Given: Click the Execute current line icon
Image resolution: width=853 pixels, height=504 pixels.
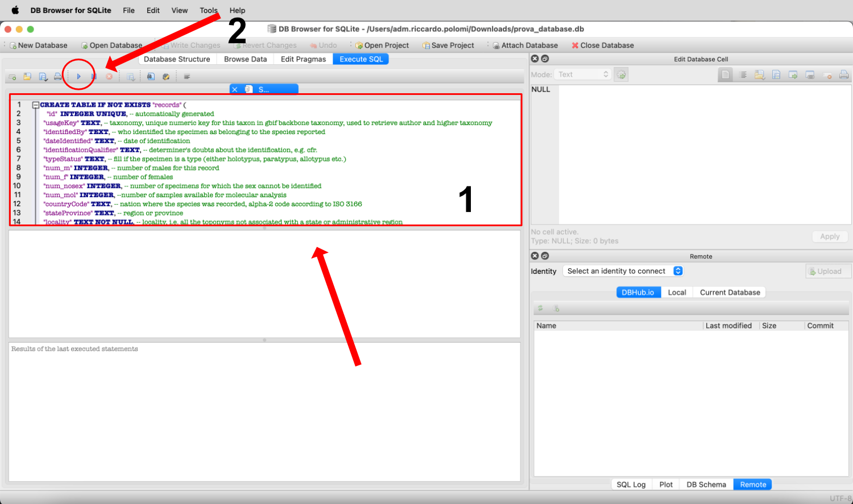Looking at the screenshot, I should 94,77.
